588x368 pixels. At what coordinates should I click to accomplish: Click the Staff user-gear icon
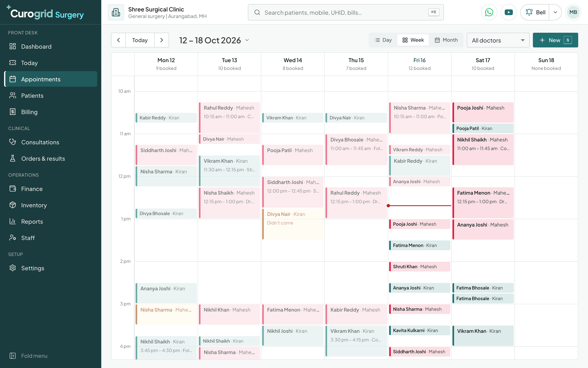(x=13, y=238)
